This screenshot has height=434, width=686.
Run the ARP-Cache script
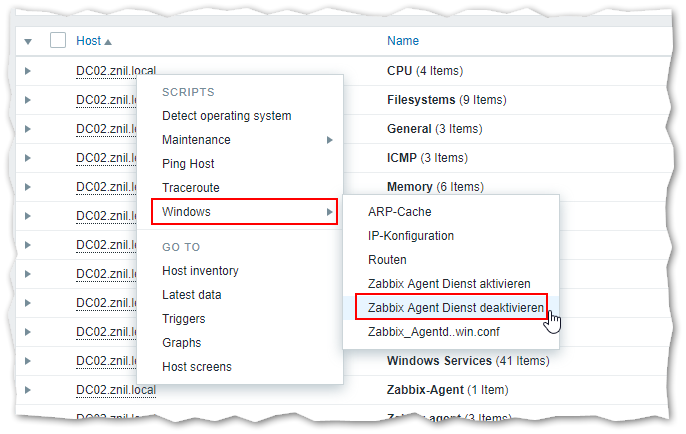pos(399,212)
